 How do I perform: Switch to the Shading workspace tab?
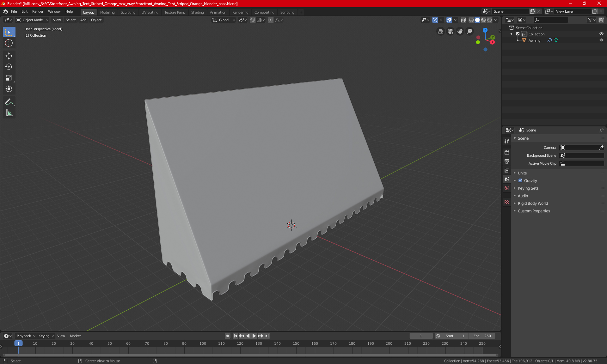coord(197,12)
